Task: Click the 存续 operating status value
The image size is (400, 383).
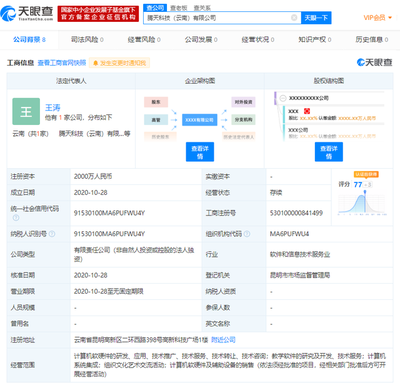Action: coord(276,193)
